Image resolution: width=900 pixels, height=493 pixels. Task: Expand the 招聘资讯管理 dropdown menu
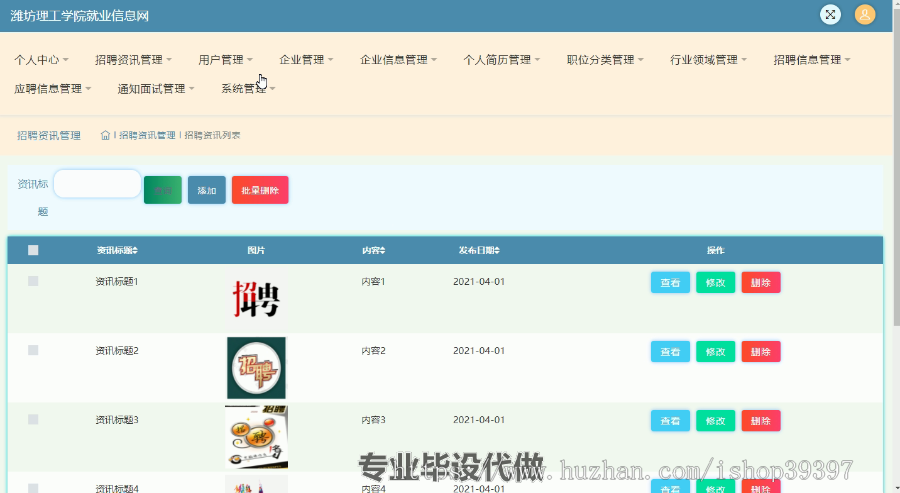pos(133,60)
